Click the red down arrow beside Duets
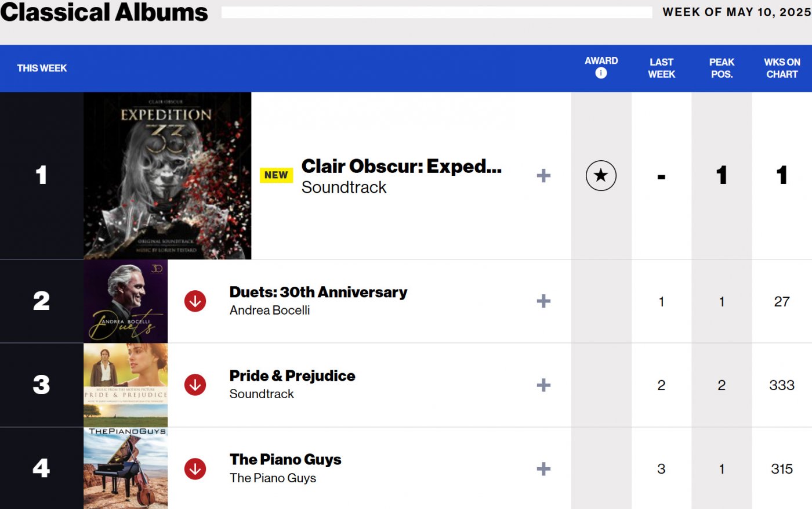 click(x=195, y=301)
